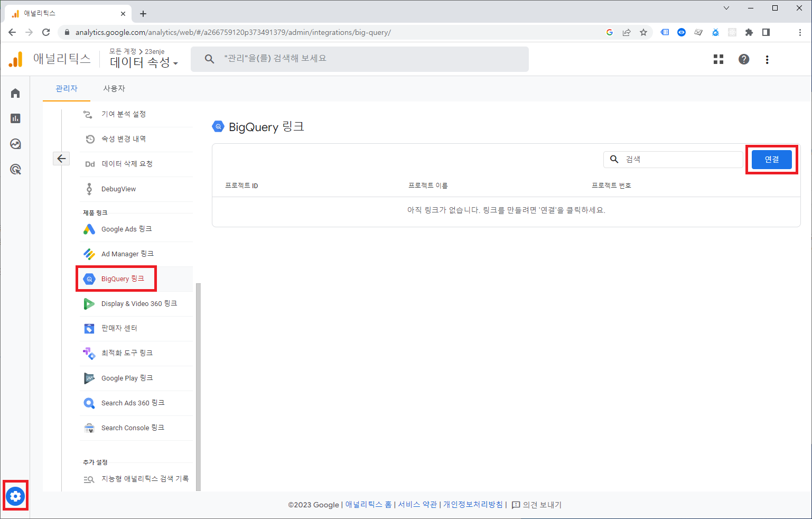Click the Optimize (최적화 도구) icon
Viewport: 812px width, 519px height.
[x=89, y=353]
